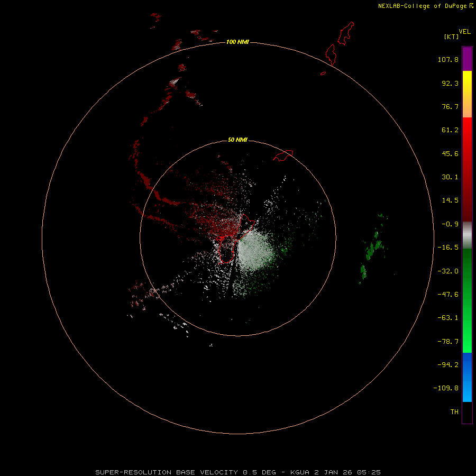The height and width of the screenshot is (476, 476).
Task: Click the 92.3 velocity scale value
Action: (x=450, y=83)
